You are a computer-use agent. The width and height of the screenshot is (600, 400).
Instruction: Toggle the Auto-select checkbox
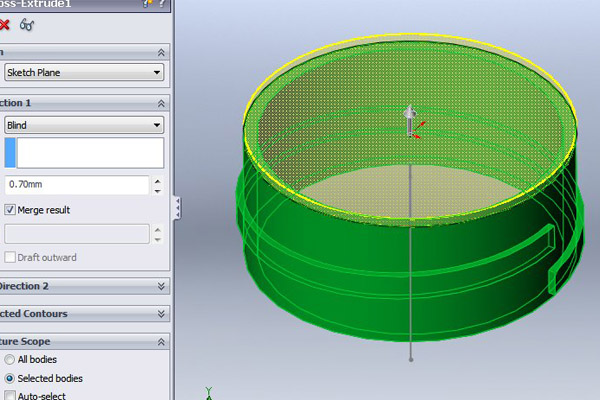click(10, 396)
